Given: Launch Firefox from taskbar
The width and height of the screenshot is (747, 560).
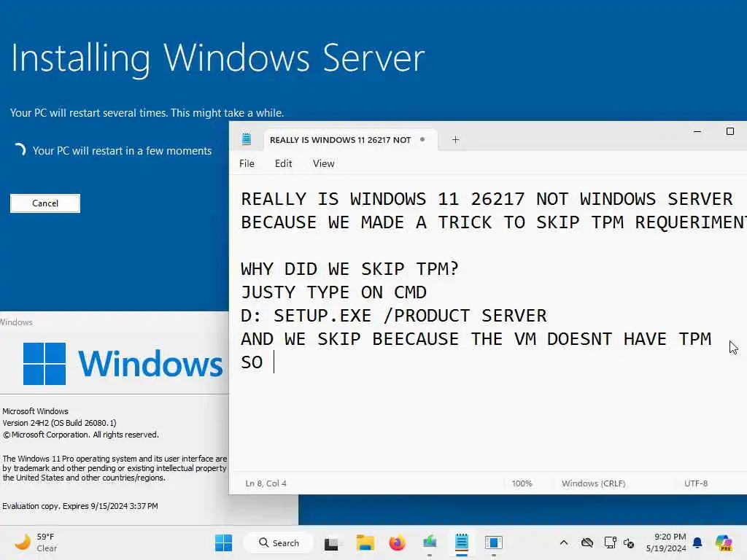Looking at the screenshot, I should click(x=397, y=542).
